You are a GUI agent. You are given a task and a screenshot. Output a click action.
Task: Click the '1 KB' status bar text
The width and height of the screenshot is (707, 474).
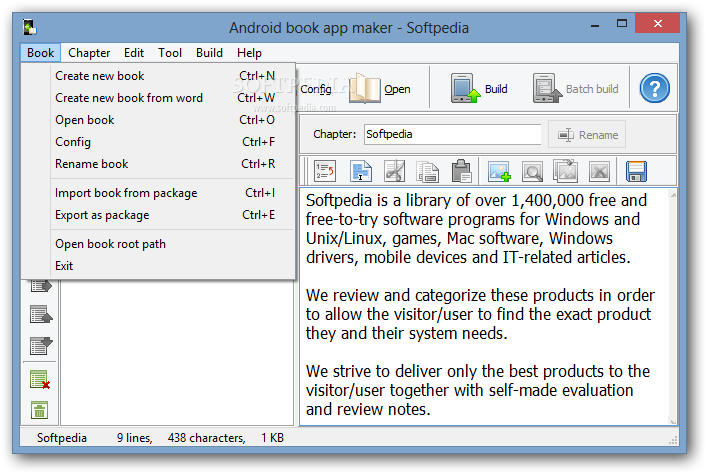coord(272,438)
